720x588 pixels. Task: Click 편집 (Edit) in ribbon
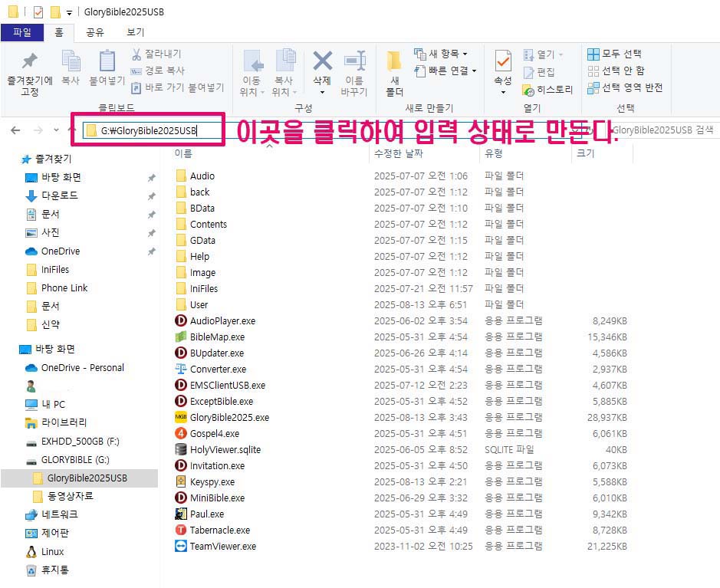point(540,72)
